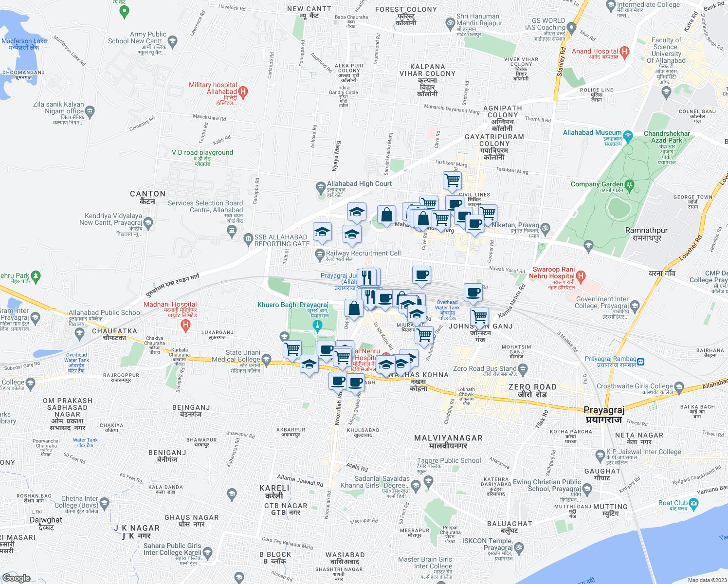Click the Map data ©2023 attribution
Screen dimensions: 728x584
point(706,580)
